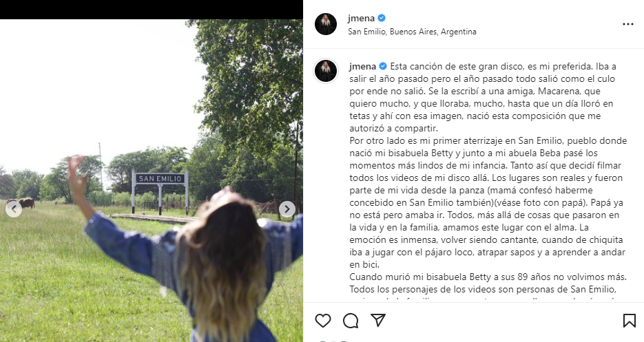Viewport: 644px width, 342px height.
Task: Click the verified badge next to jmena in the caption
Action: point(383,66)
